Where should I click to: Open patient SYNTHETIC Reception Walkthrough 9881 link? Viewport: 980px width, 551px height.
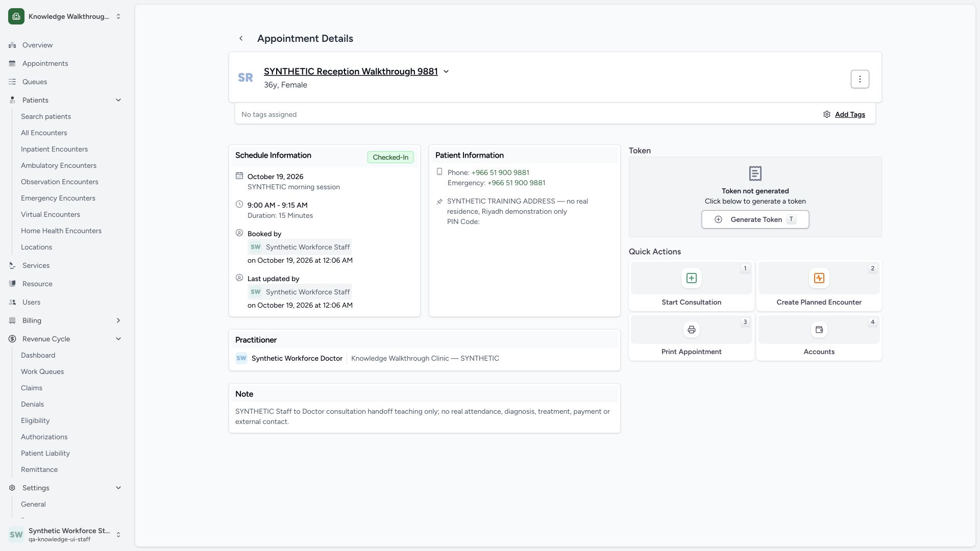click(351, 71)
